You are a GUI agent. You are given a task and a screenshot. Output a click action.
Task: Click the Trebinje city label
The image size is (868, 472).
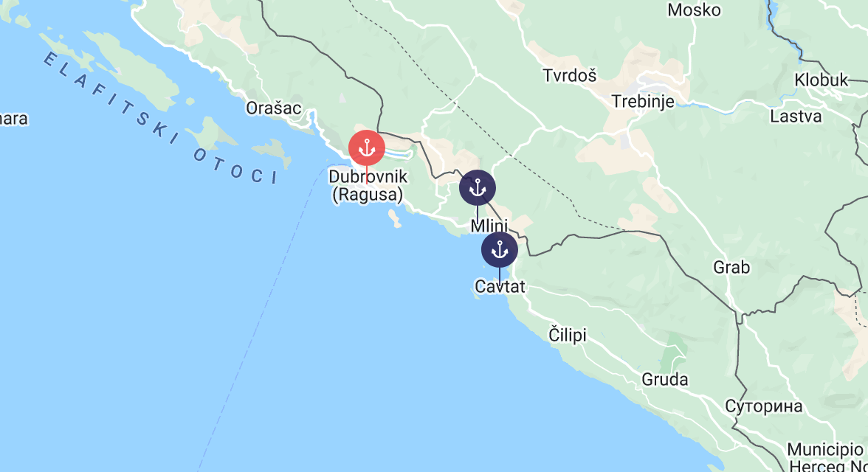click(x=643, y=102)
